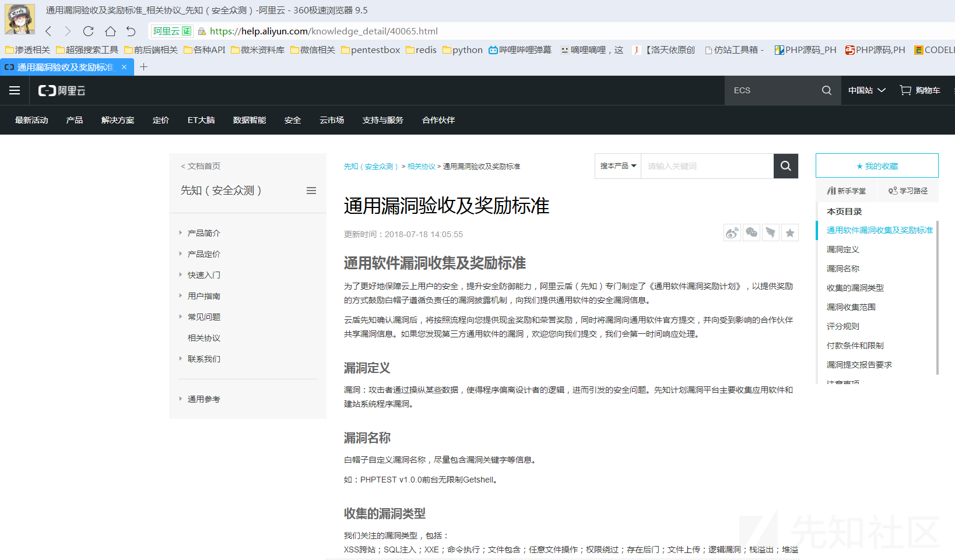Screen dimensions: 955x560
Task: Focus the 请输入关键词 search field
Action: click(x=707, y=166)
